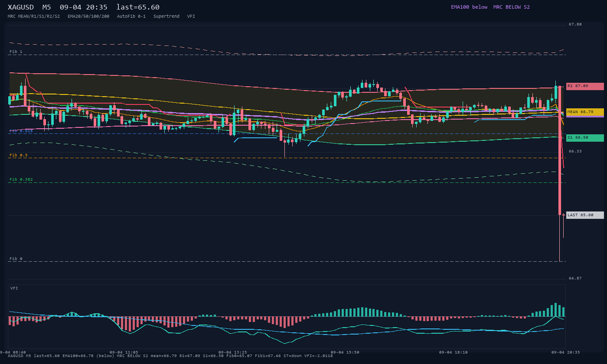Image resolution: width=607 pixels, height=364 pixels.
Task: Click the 66.33 price axis label
Action: pos(575,151)
